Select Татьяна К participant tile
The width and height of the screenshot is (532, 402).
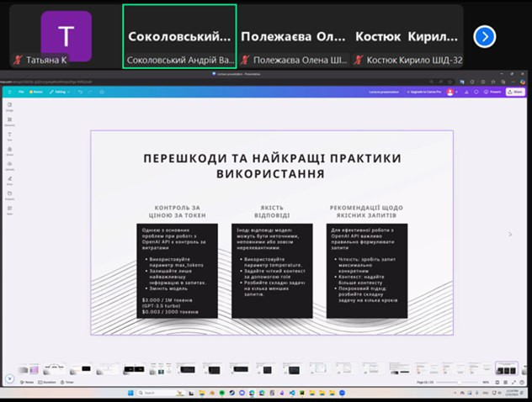[66, 37]
